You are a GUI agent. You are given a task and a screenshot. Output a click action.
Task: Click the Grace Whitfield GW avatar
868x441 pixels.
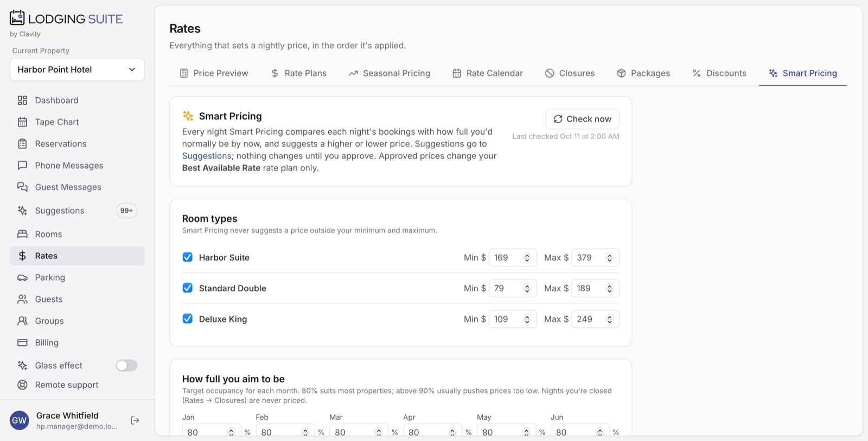click(20, 420)
